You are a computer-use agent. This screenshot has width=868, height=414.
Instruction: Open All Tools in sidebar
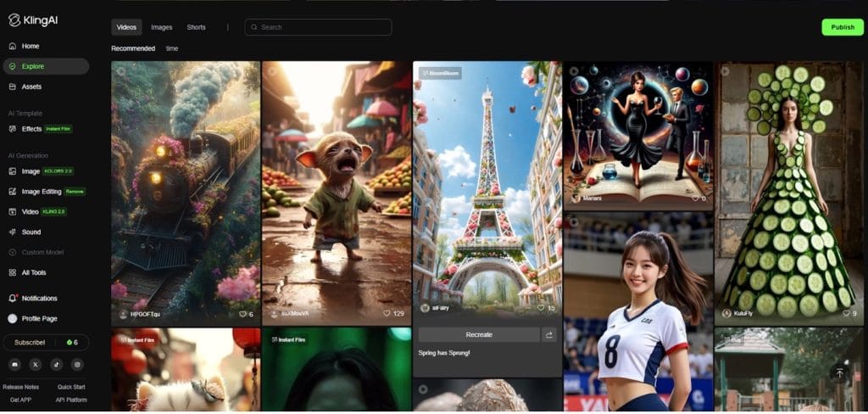pos(33,272)
